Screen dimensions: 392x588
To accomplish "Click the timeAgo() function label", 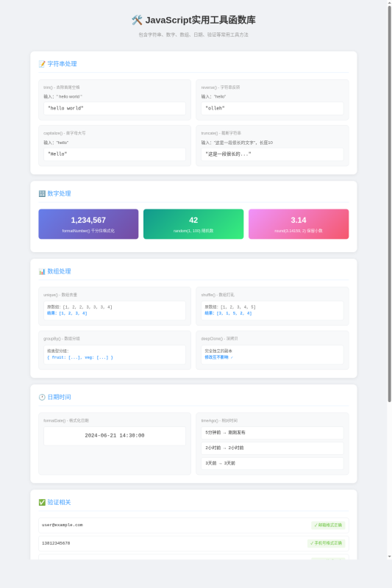I will (x=219, y=420).
